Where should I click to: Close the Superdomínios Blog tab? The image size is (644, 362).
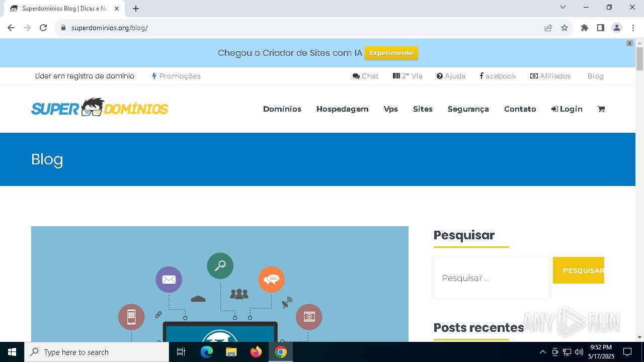coord(117,9)
